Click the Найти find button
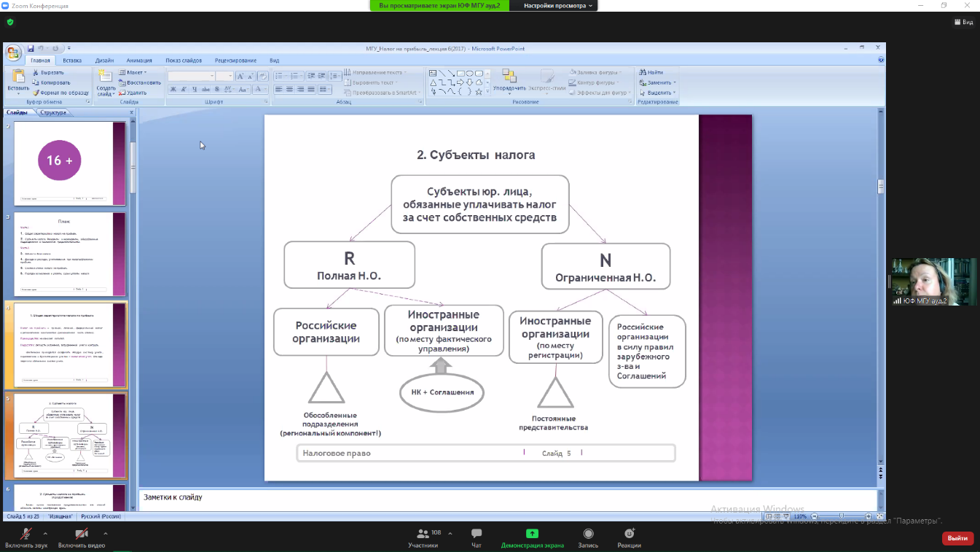 point(651,72)
